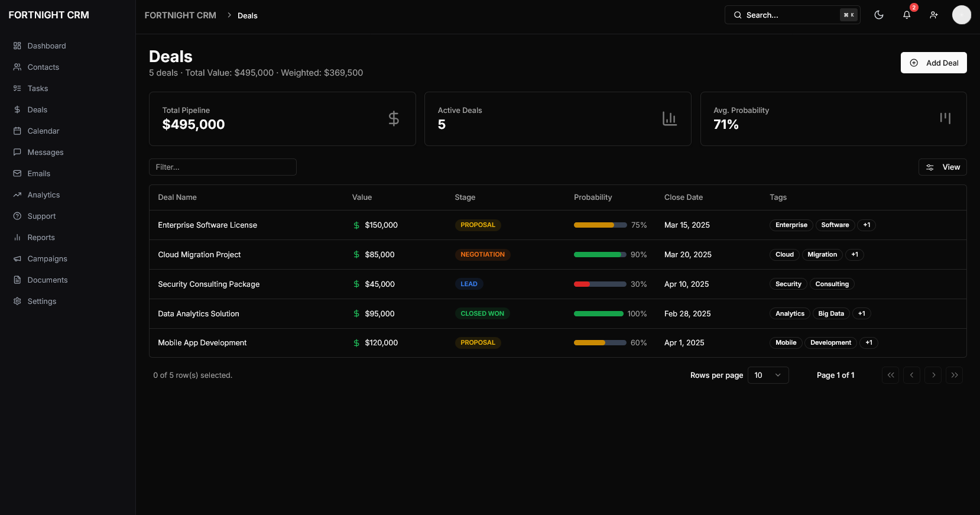Click the Support help sidebar icon

click(x=17, y=216)
